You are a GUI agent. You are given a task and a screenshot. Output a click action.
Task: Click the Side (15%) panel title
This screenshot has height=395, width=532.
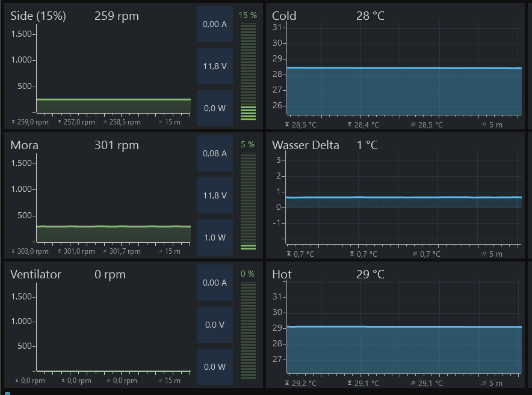pos(38,16)
